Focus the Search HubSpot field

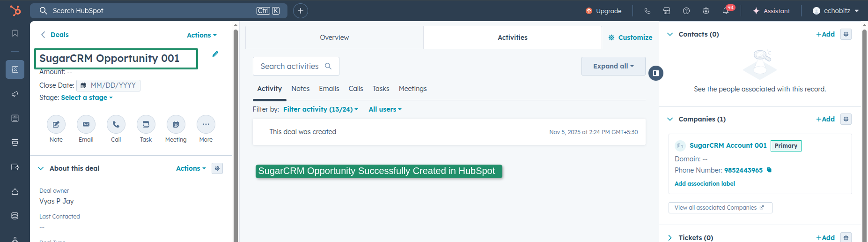[x=159, y=11]
